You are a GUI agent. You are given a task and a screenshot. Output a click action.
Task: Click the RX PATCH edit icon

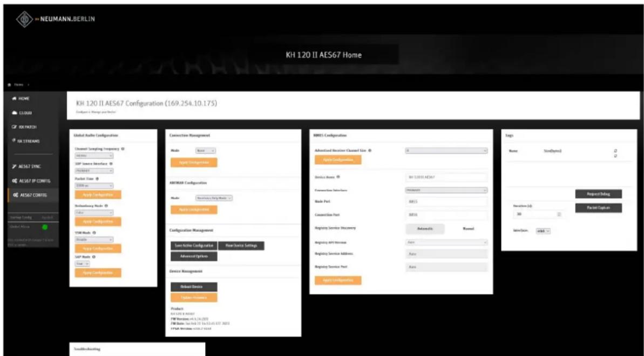pos(15,127)
